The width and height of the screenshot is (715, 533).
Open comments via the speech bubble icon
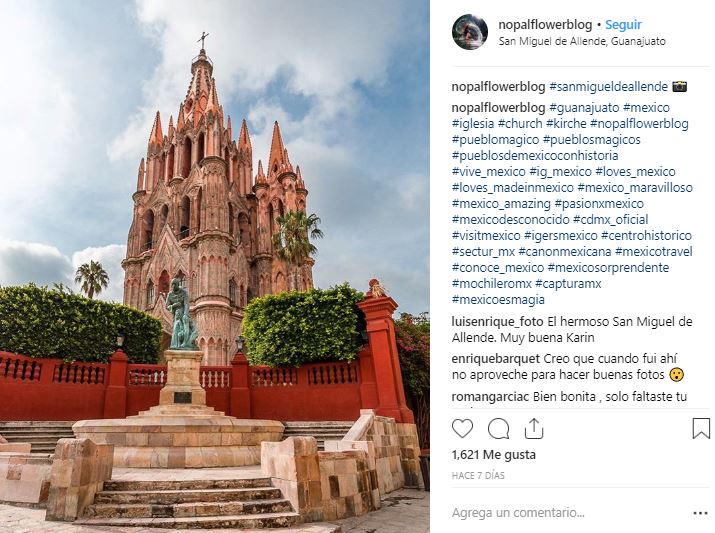pos(498,429)
